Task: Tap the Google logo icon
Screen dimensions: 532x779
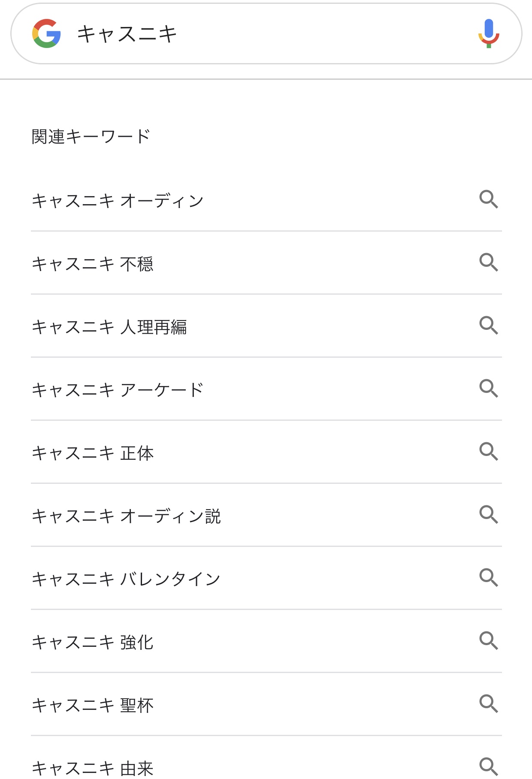Action: tap(46, 33)
